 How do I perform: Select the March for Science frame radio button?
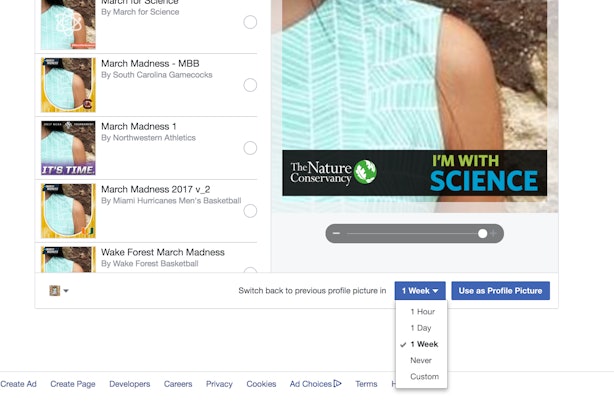click(x=250, y=22)
